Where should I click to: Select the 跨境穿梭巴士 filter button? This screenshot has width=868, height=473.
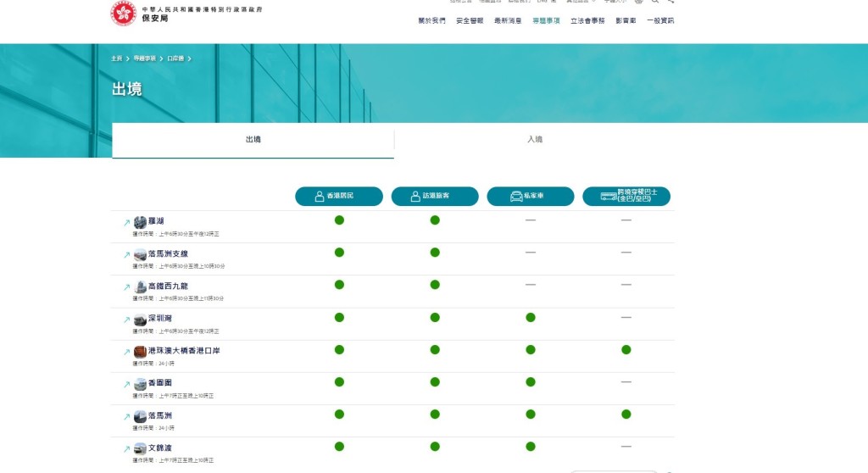[626, 196]
